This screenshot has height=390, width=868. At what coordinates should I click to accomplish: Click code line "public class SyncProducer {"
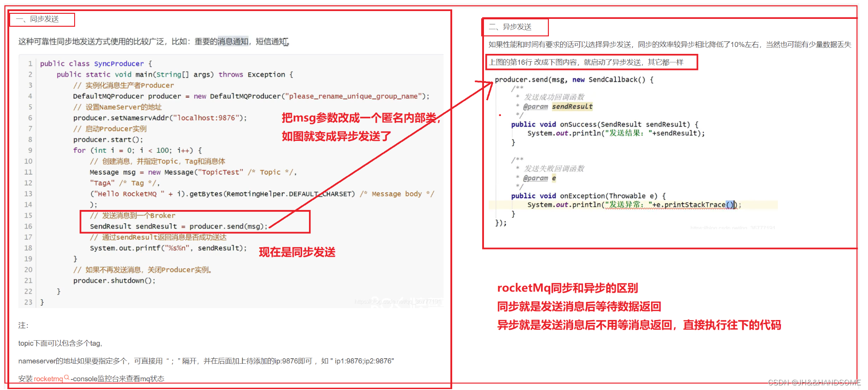(x=96, y=64)
